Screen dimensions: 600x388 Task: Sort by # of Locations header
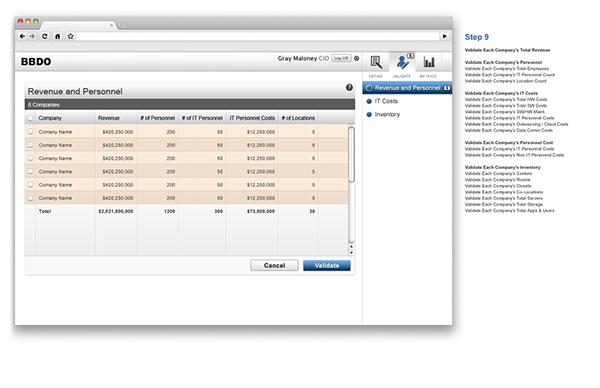click(x=298, y=118)
